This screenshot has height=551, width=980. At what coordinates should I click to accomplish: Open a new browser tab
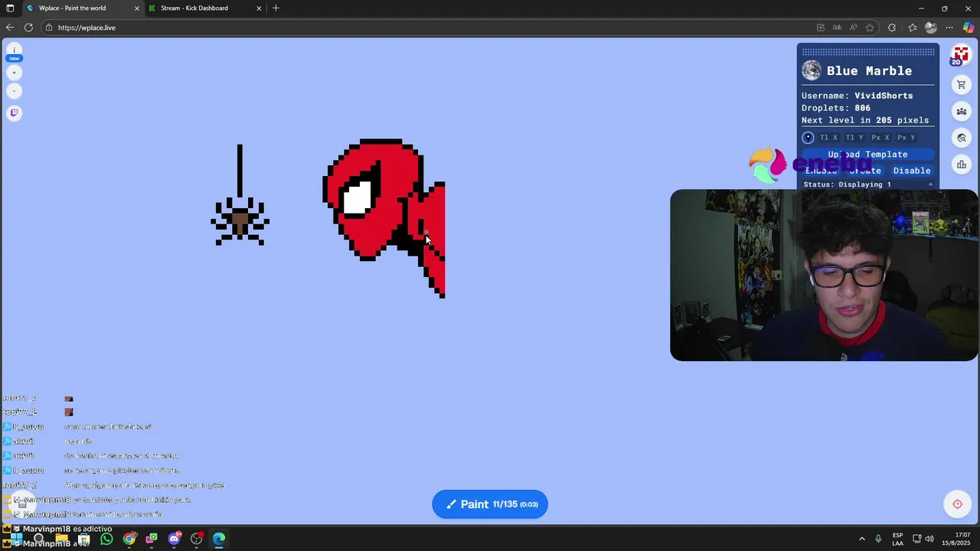click(276, 8)
